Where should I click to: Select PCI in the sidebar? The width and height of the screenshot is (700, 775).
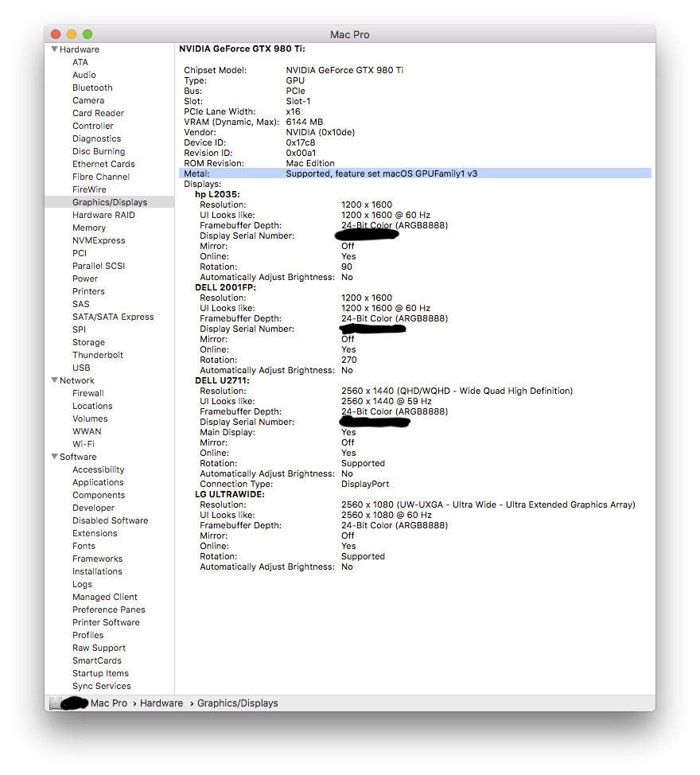click(79, 253)
